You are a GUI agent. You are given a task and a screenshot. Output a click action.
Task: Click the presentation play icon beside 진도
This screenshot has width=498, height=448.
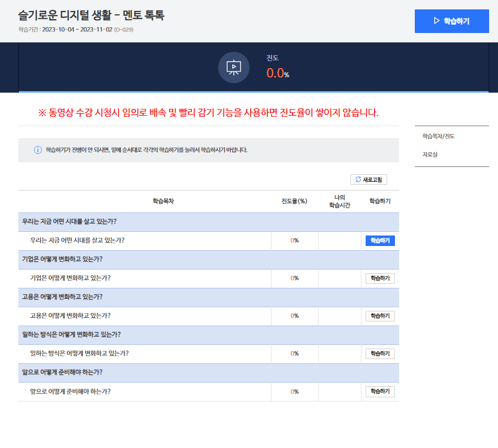pos(234,68)
